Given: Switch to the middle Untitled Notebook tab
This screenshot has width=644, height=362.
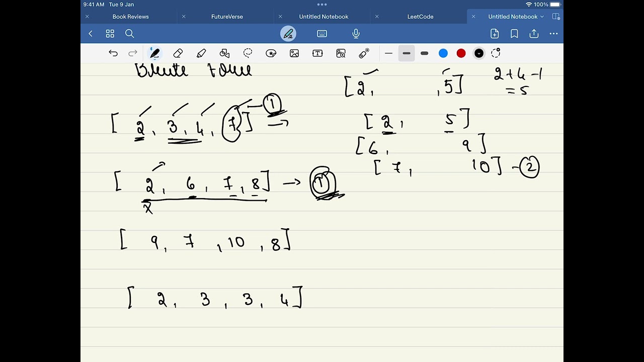Looking at the screenshot, I should pyautogui.click(x=324, y=17).
